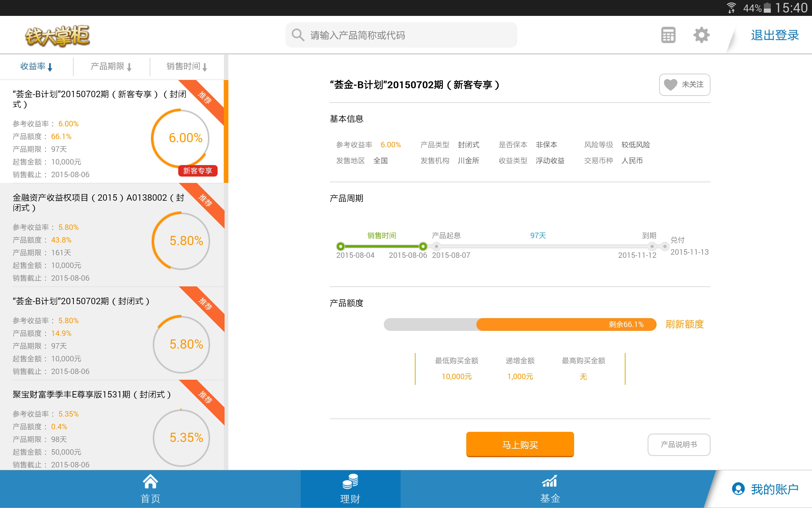Click 退出登录 to log out
The height and width of the screenshot is (508, 812).
(775, 35)
